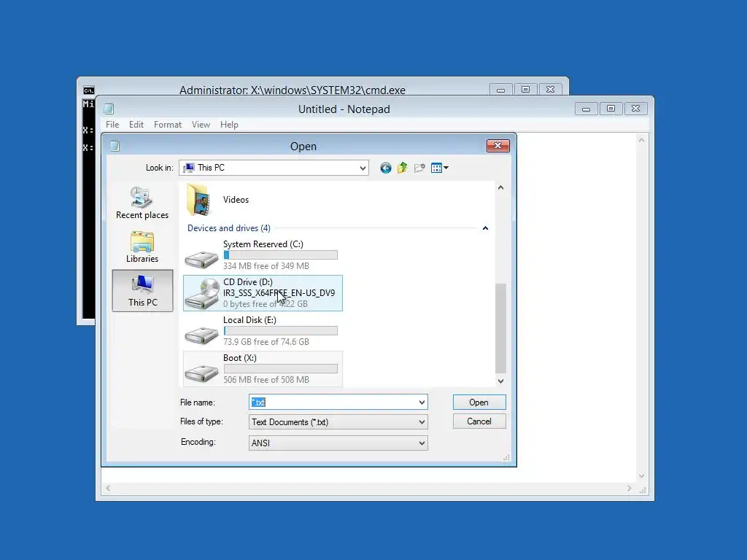Screen dimensions: 747x560
Task: Open the View menu in Notepad
Action: tap(201, 124)
